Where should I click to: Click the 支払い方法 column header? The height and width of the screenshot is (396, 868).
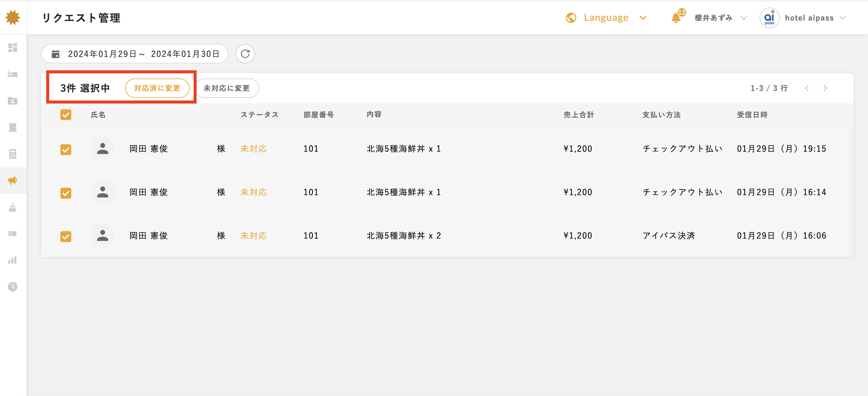661,115
